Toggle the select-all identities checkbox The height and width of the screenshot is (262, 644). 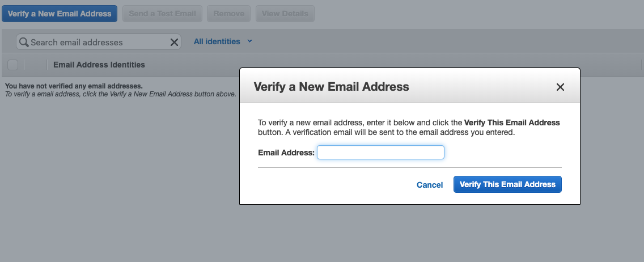point(12,65)
